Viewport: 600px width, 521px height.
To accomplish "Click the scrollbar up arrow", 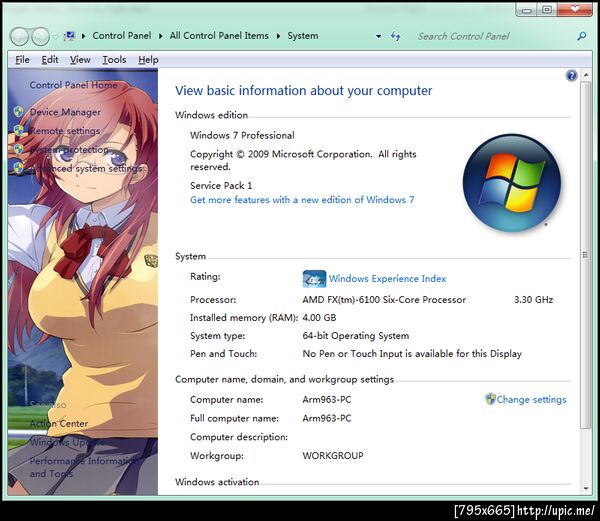I will pyautogui.click(x=586, y=75).
